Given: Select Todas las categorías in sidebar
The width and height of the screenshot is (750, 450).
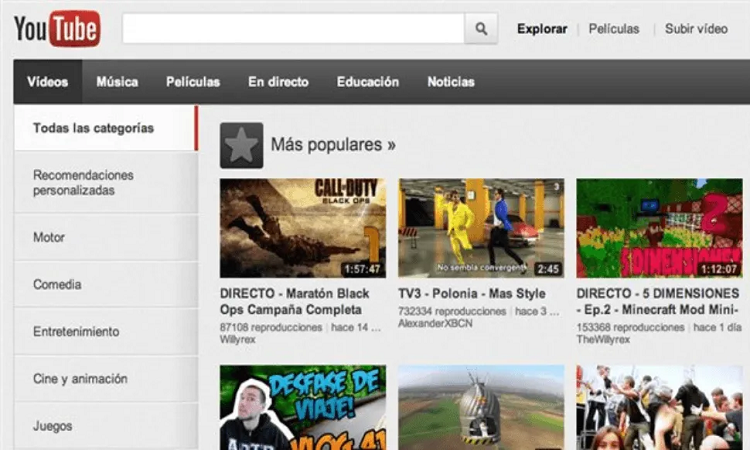Looking at the screenshot, I should (x=106, y=128).
